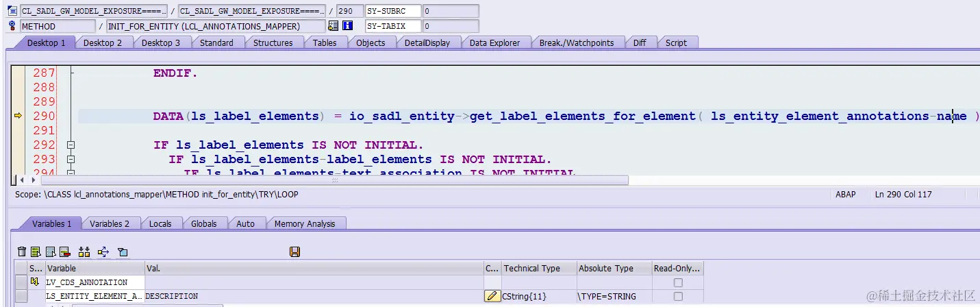
Task: Click the Absolute Type column header
Action: point(614,269)
